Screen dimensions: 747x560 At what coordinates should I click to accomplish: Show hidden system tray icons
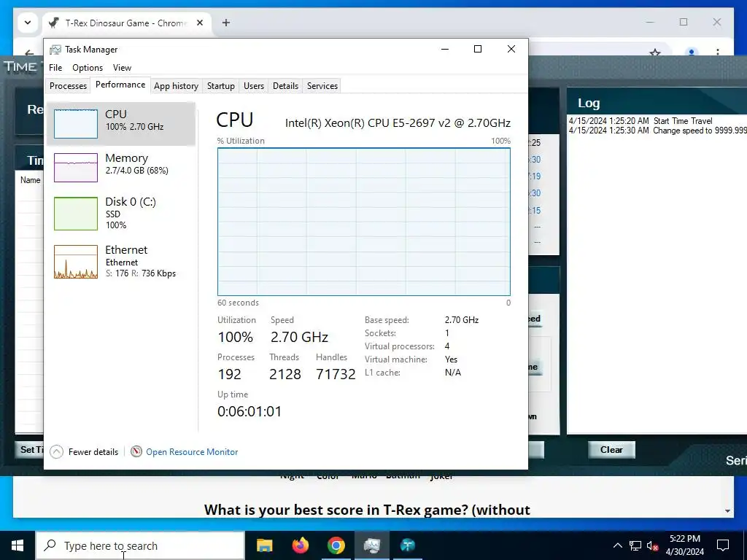pos(617,545)
